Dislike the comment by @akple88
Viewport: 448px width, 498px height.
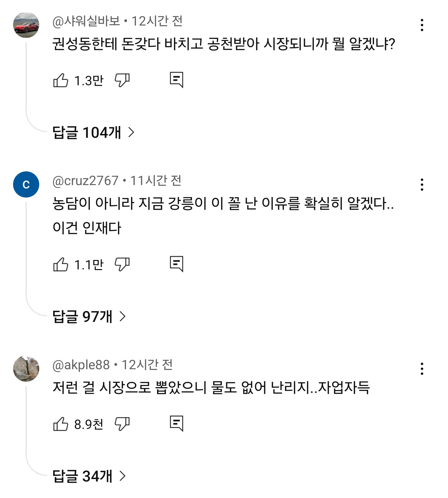pyautogui.click(x=122, y=424)
